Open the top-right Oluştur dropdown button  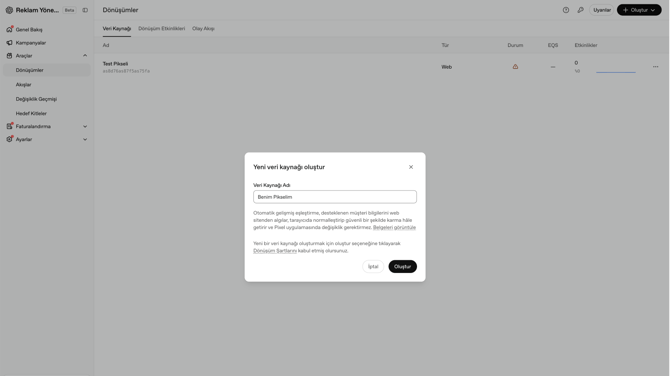[x=639, y=10]
